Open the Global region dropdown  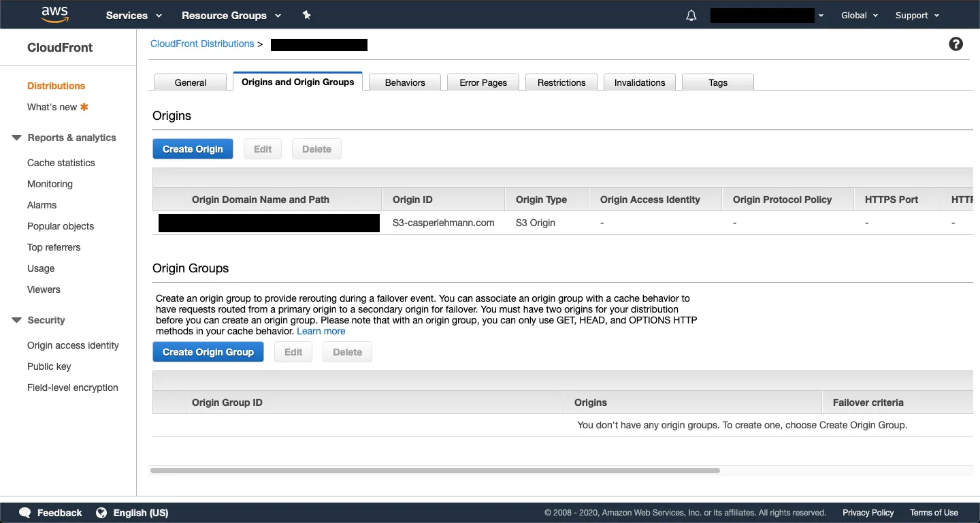click(859, 15)
